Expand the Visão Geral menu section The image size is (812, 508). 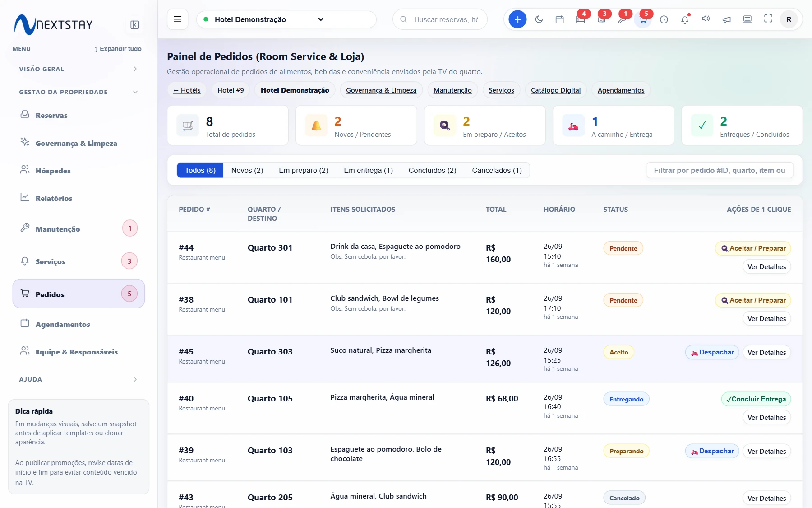78,69
